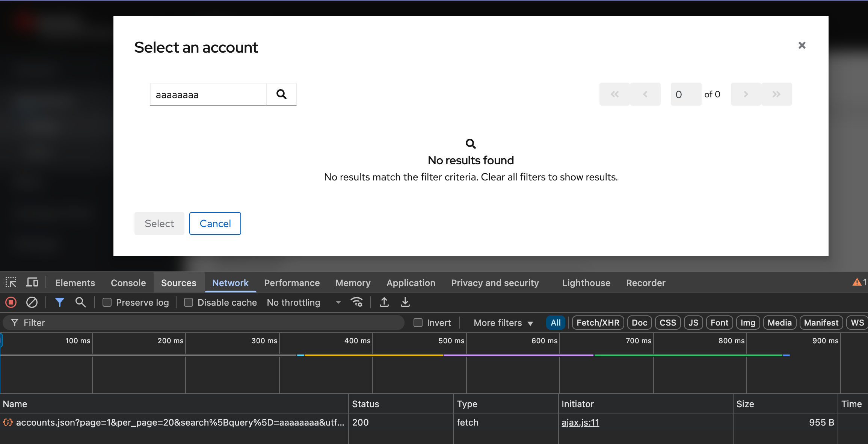
Task: Click the account search text field
Action: point(208,94)
